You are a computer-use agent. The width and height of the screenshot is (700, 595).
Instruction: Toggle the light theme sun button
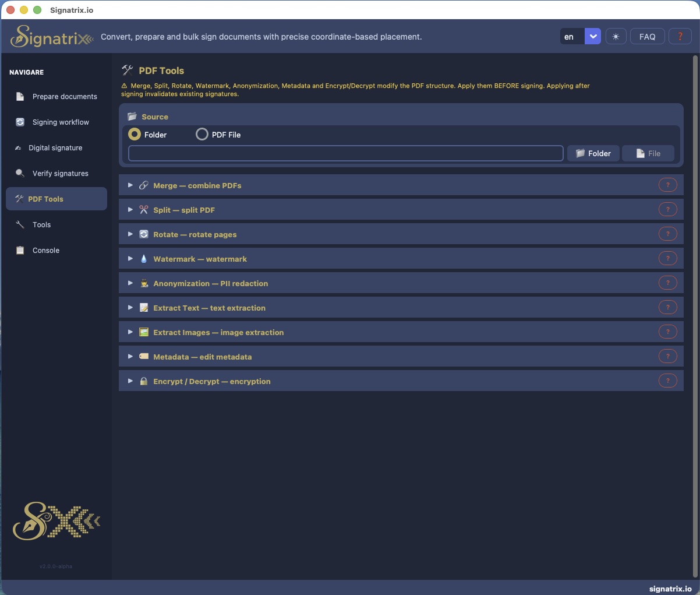(x=616, y=36)
